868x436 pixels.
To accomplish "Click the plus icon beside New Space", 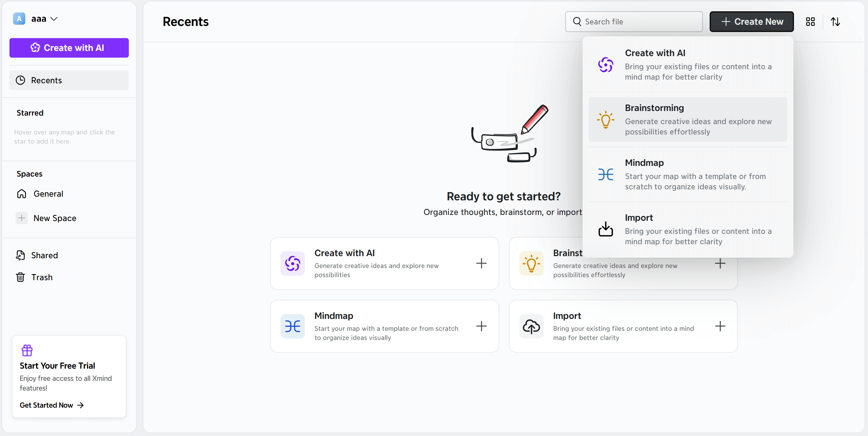I will (x=22, y=218).
